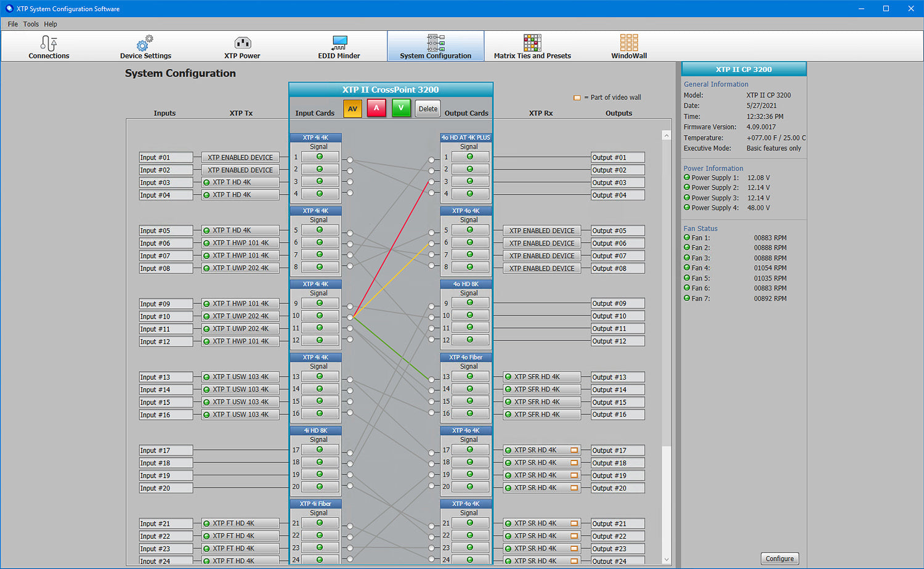The width and height of the screenshot is (924, 569).
Task: Click Fan 7 status LED
Action: coord(687,298)
